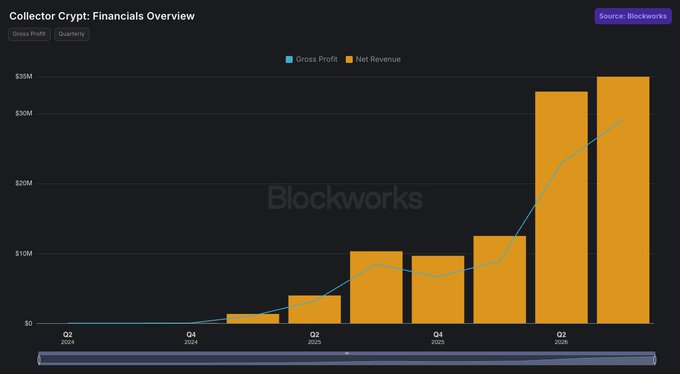Screen dimensions: 680x374
Task: Click the Net Revenue legend label
Action: [x=378, y=59]
